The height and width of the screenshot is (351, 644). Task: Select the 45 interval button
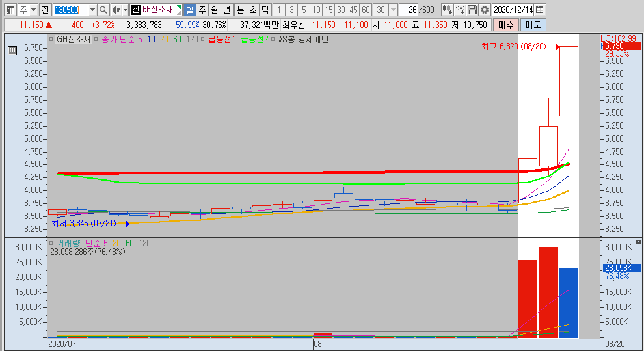pos(353,10)
